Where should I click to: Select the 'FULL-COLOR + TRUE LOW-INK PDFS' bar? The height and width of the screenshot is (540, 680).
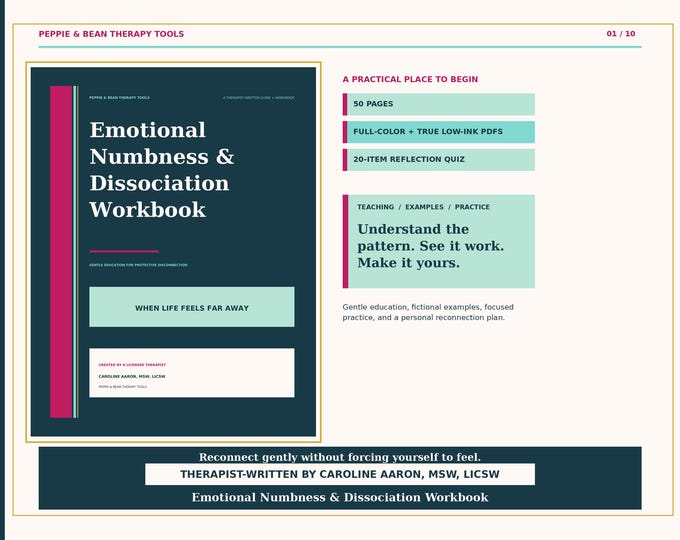(x=438, y=132)
